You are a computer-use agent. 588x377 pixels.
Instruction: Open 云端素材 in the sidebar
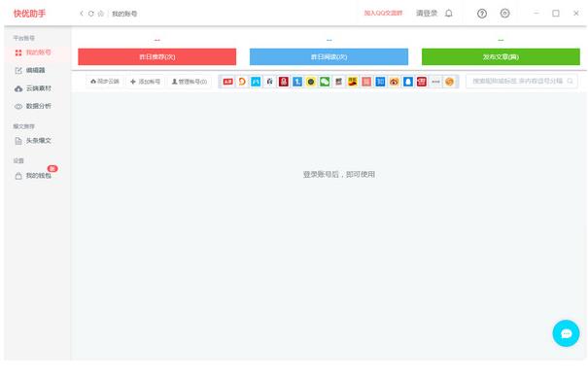tap(38, 88)
